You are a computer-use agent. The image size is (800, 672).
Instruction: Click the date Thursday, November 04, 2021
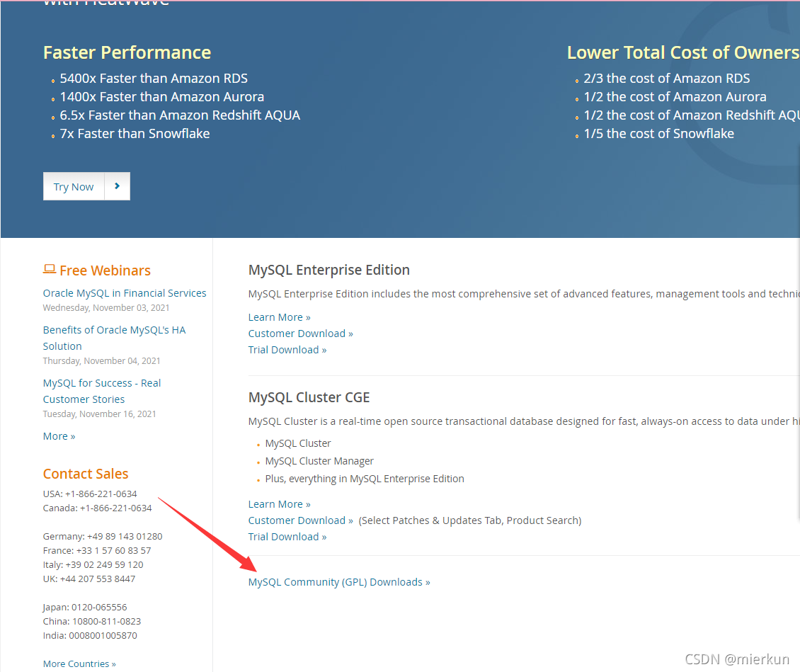point(101,360)
